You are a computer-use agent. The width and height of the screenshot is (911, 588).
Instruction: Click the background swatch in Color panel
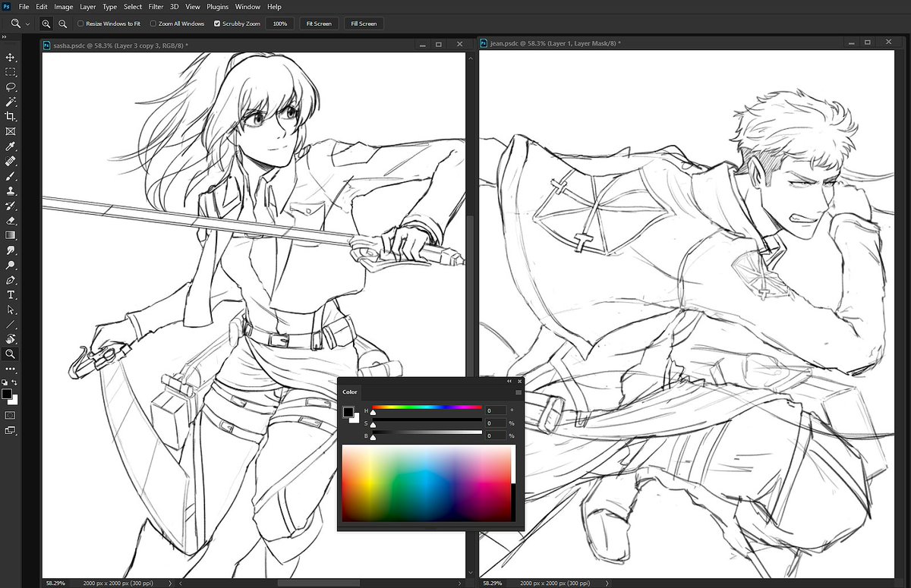point(355,419)
